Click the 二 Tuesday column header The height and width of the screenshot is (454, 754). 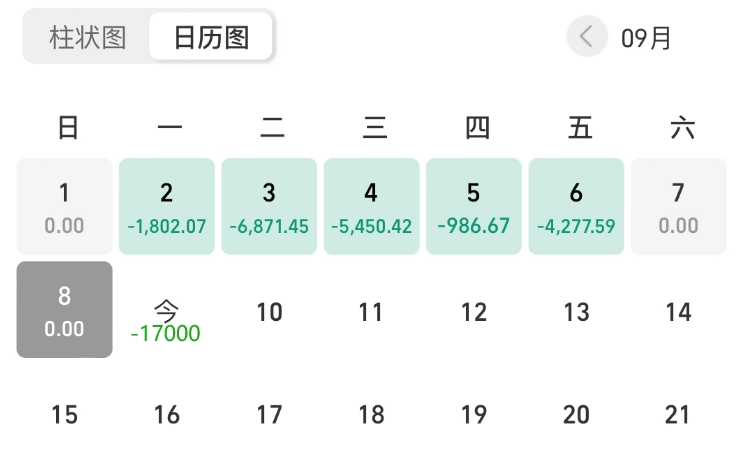point(272,128)
